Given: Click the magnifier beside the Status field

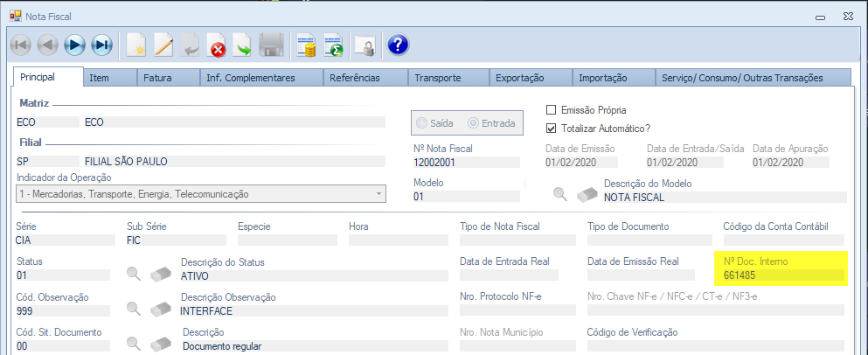Looking at the screenshot, I should point(134,275).
